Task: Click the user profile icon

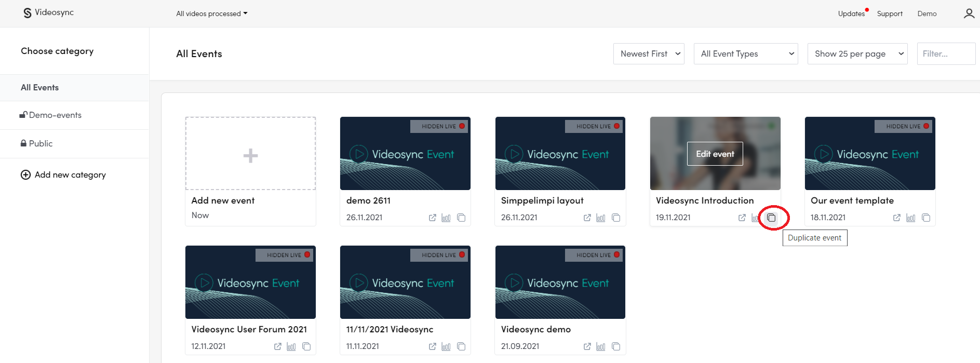Action: pyautogui.click(x=969, y=14)
